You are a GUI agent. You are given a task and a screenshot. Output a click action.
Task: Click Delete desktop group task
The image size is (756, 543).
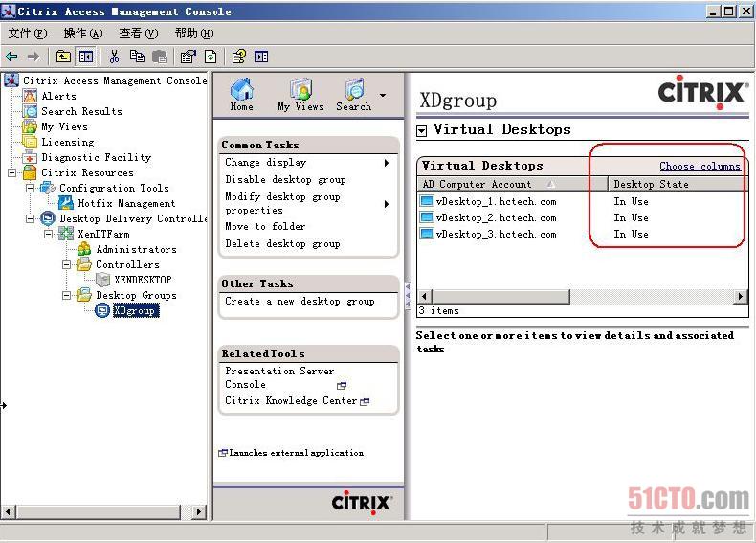click(x=282, y=244)
